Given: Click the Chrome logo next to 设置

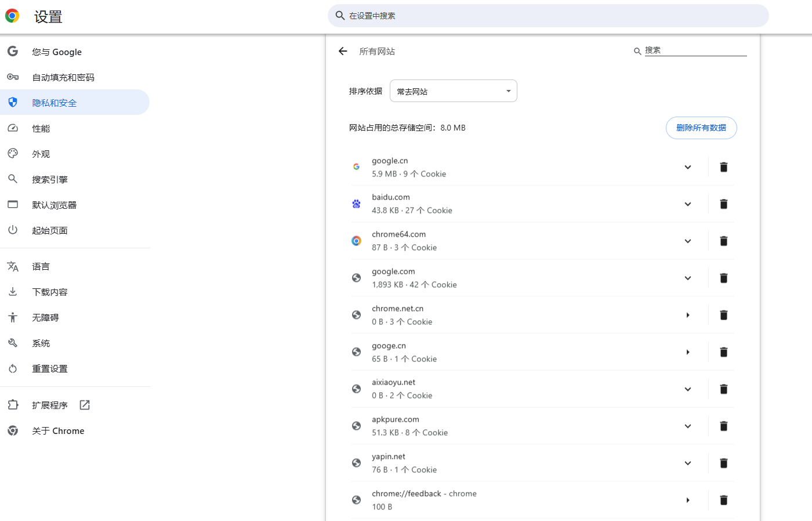Looking at the screenshot, I should point(12,16).
